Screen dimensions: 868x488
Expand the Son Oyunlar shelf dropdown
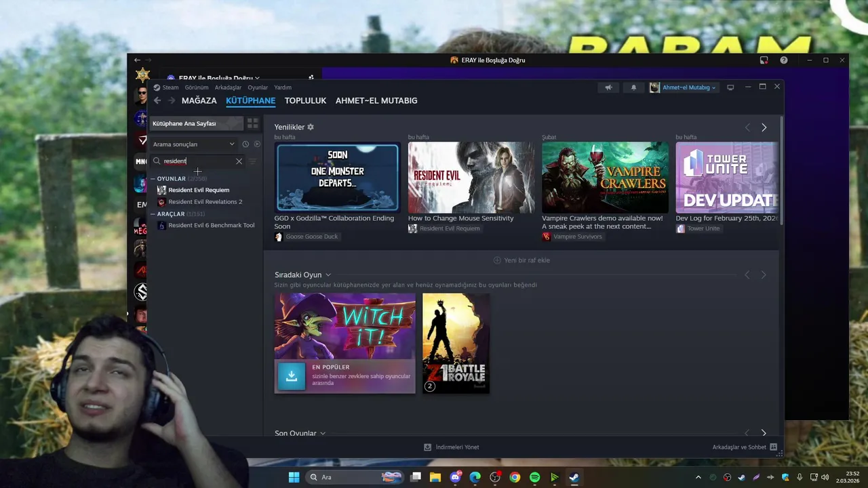(323, 433)
